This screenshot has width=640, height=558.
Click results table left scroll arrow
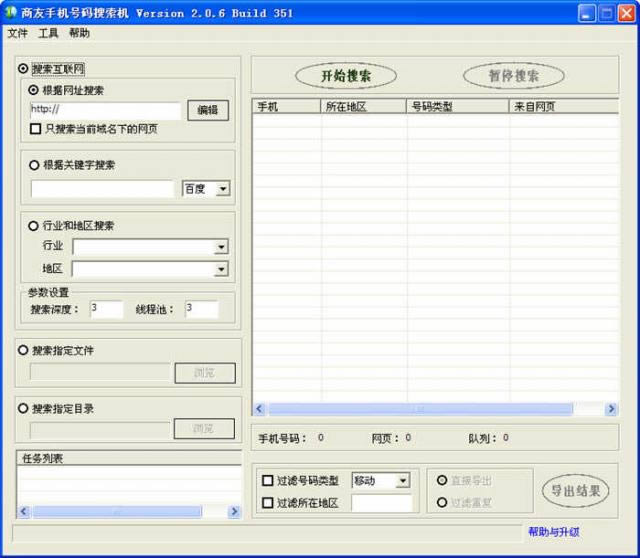click(x=260, y=409)
